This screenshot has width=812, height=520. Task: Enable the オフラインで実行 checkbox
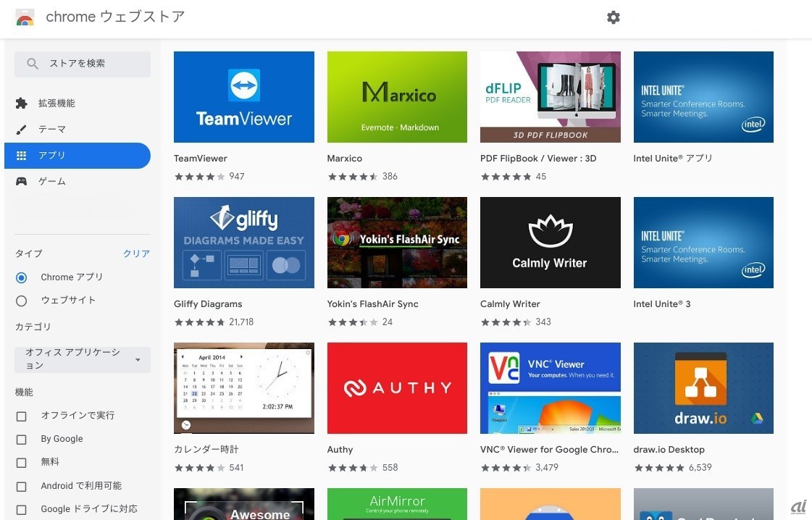click(21, 416)
